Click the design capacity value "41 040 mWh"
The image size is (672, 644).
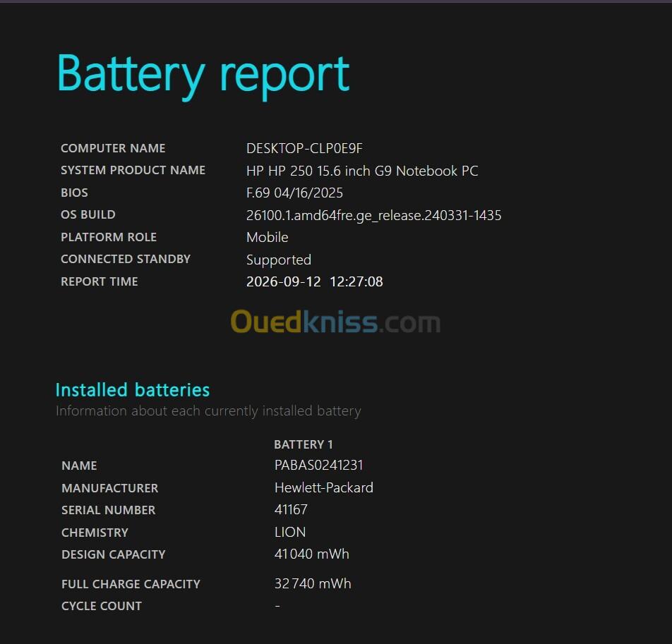click(x=312, y=554)
